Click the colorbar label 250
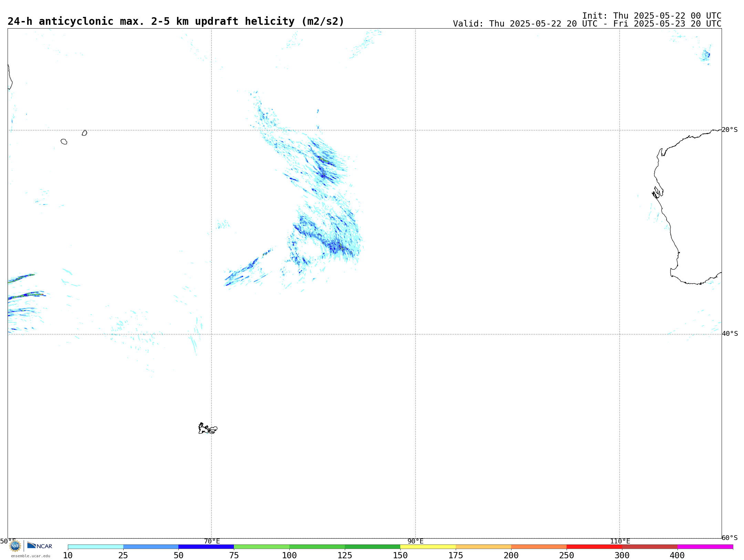The height and width of the screenshot is (560, 744). (567, 556)
